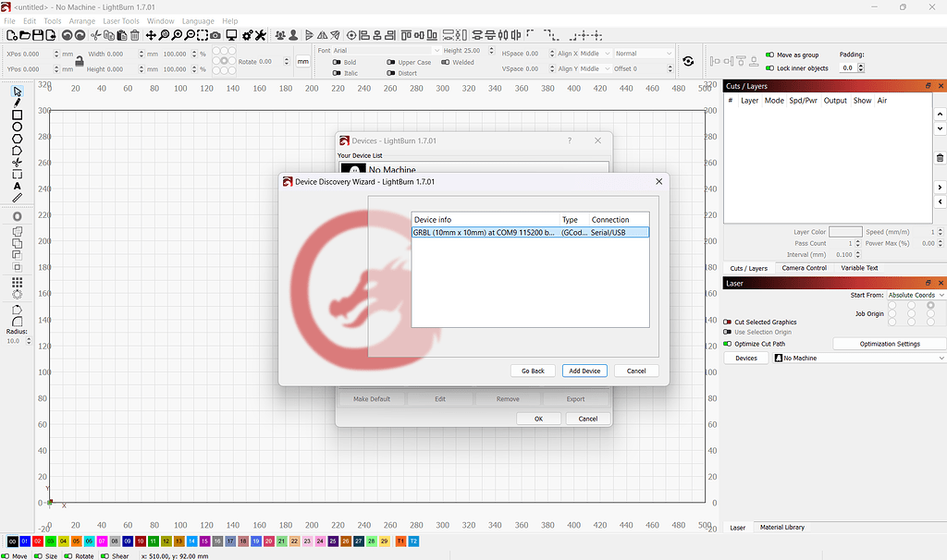The width and height of the screenshot is (947, 560).
Task: Open the Laser Tools menu
Action: click(119, 21)
